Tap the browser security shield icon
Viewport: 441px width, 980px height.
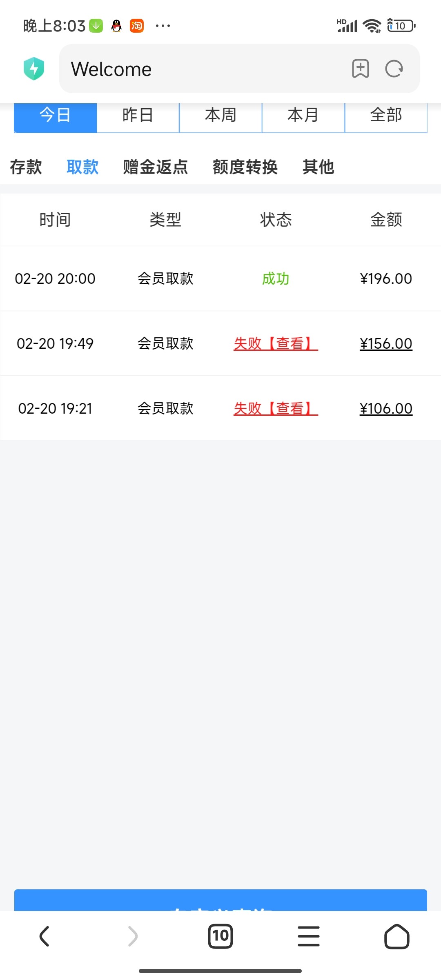tap(34, 69)
